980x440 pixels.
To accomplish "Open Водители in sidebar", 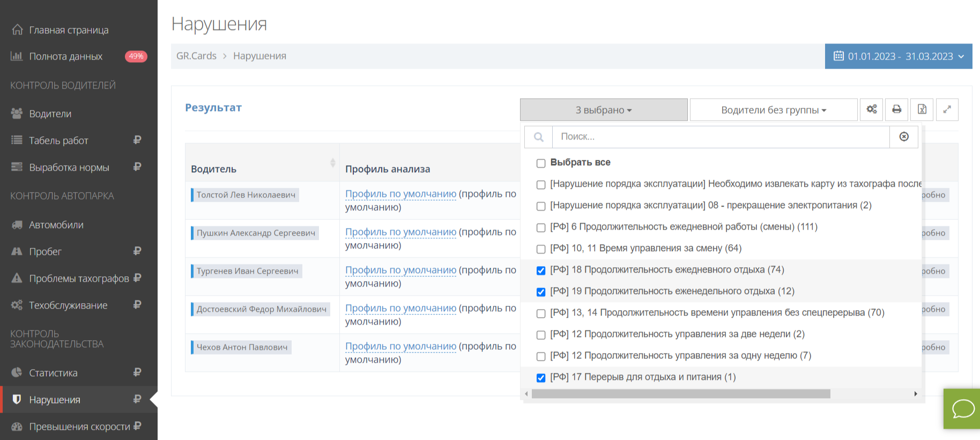I will (50, 114).
